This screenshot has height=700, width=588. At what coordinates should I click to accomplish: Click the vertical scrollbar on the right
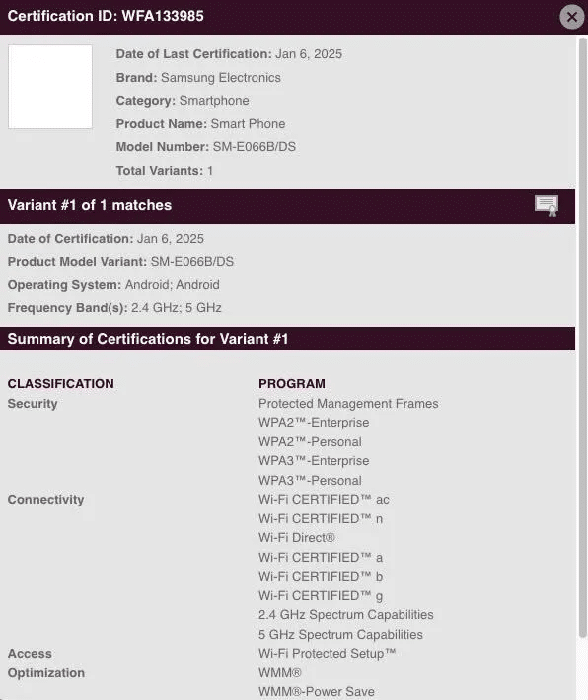click(x=583, y=337)
